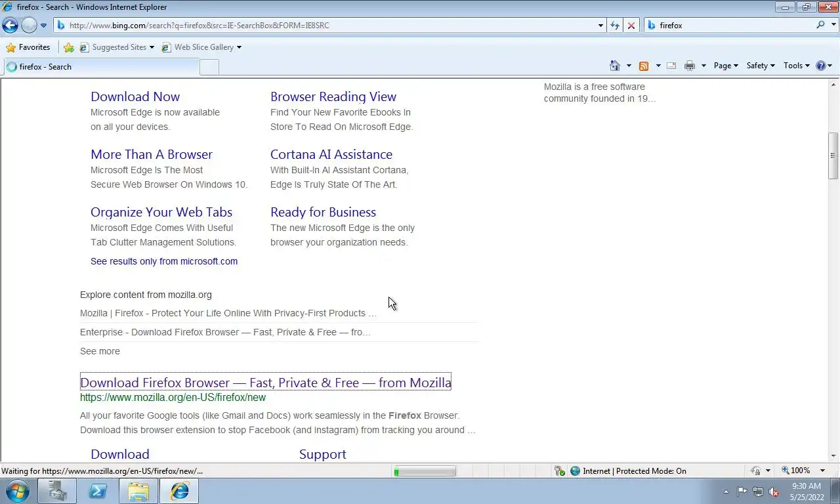Open Suggested Sites in the favorites bar
Viewport: 840px width, 504px height.
click(117, 47)
